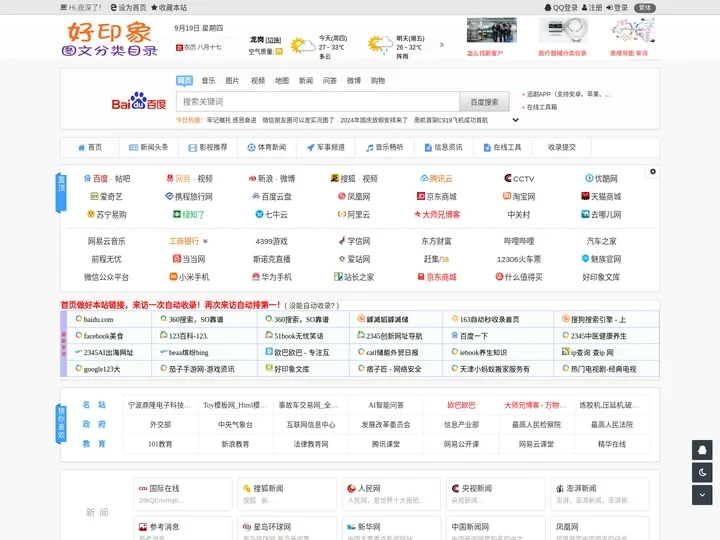
Task: Open 收录提交 navigation item
Action: click(x=562, y=147)
